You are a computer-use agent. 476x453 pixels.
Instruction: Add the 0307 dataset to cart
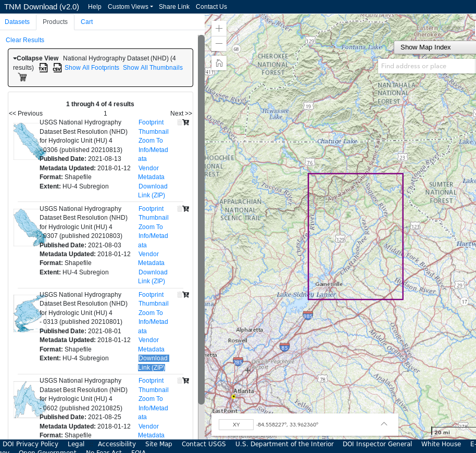click(186, 209)
